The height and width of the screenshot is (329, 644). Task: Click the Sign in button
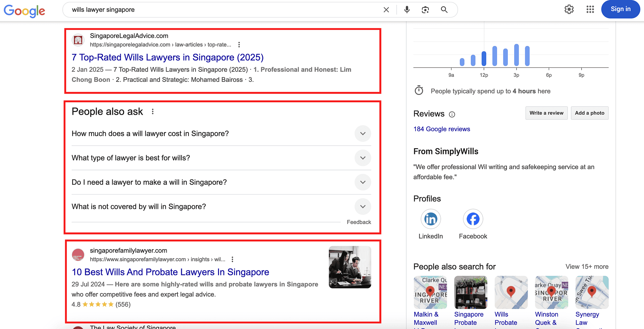(x=621, y=9)
